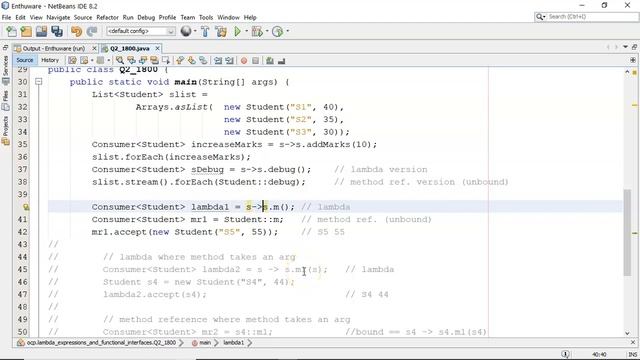
Task: Switch to Source view
Action: (24, 60)
